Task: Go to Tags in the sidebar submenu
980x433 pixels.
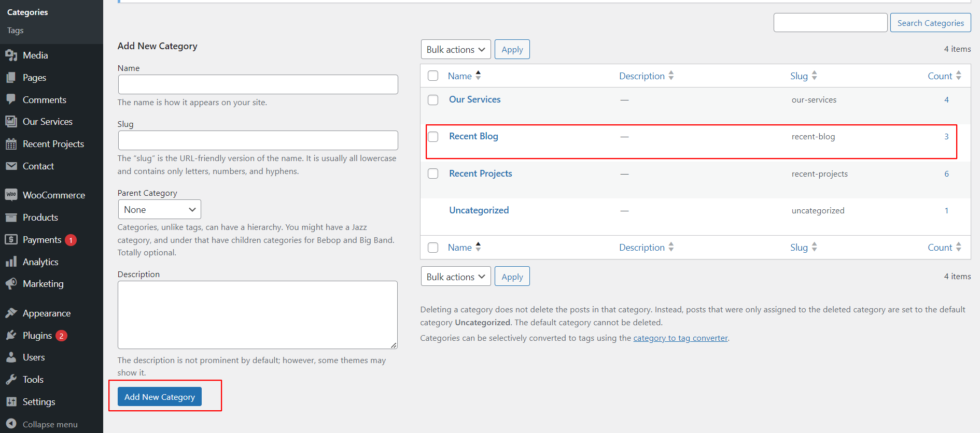Action: [16, 31]
